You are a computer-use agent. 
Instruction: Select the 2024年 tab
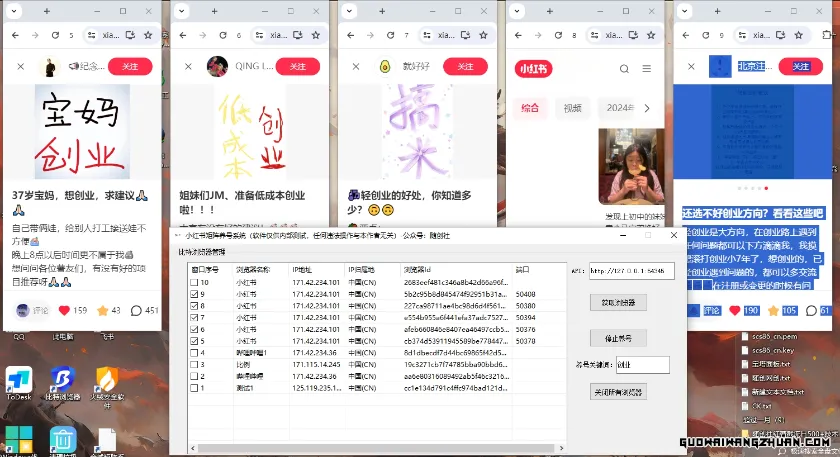click(x=619, y=108)
